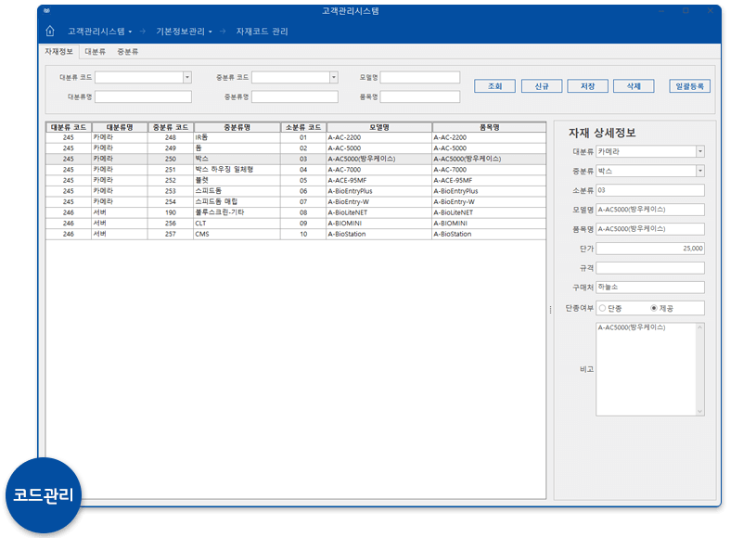
Task: Select the CMS row
Action: click(296, 234)
